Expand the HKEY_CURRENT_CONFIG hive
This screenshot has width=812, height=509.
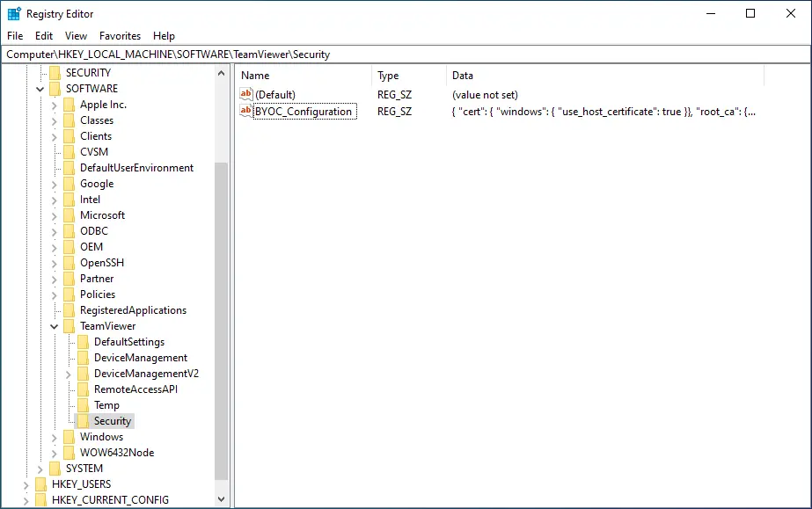26,501
